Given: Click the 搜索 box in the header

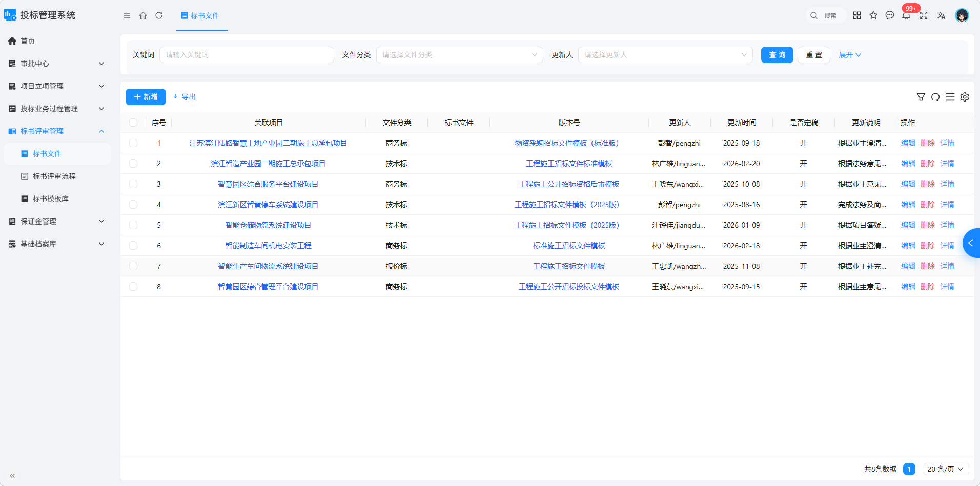Looking at the screenshot, I should click(x=825, y=15).
